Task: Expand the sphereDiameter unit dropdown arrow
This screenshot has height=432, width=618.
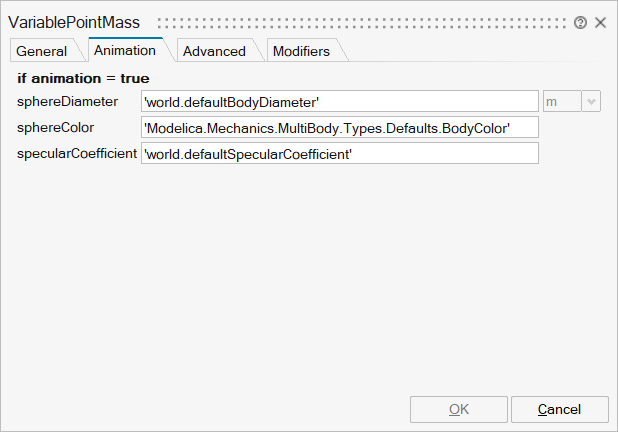Action: coord(591,101)
